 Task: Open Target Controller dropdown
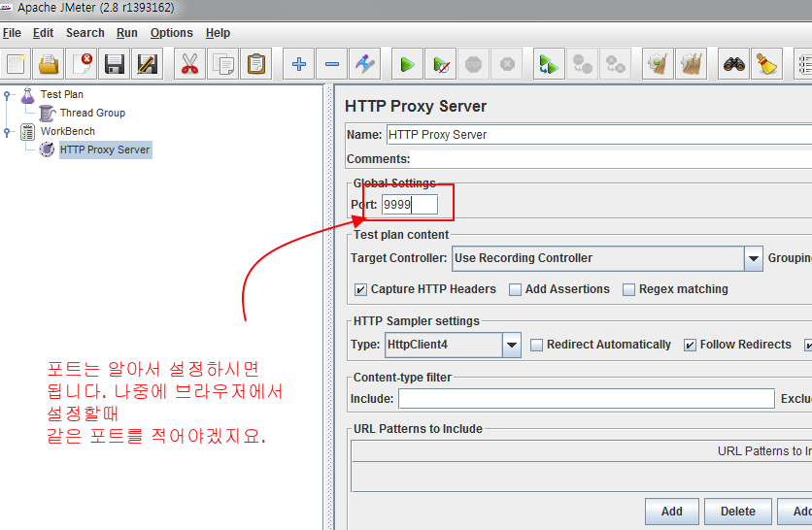coord(754,258)
